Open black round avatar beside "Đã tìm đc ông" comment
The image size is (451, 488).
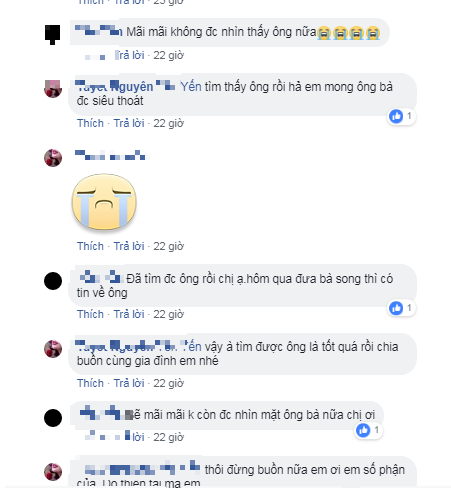(53, 281)
